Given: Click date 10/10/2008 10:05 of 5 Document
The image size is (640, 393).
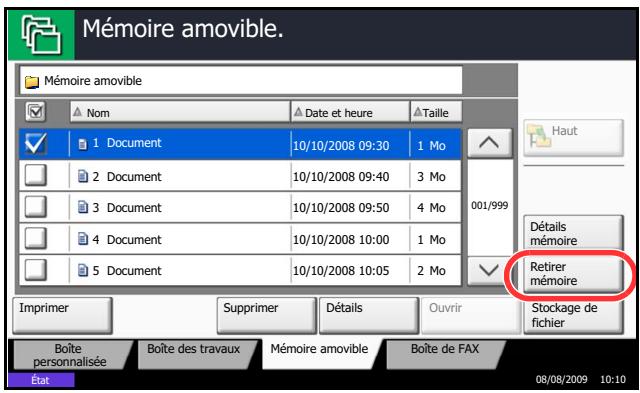Looking at the screenshot, I should (x=341, y=271).
